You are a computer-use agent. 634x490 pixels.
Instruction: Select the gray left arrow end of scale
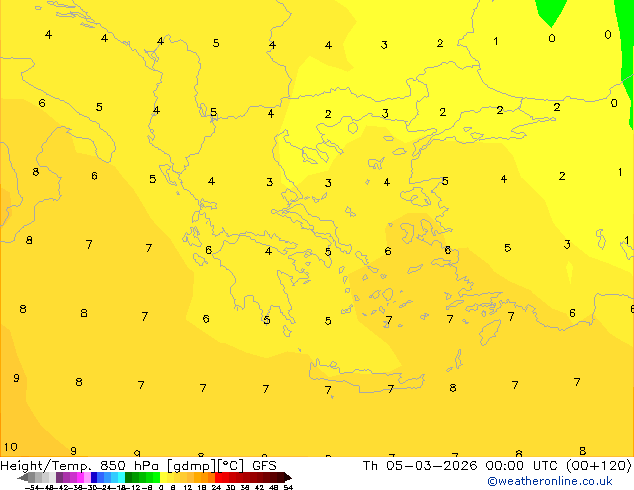[23, 478]
